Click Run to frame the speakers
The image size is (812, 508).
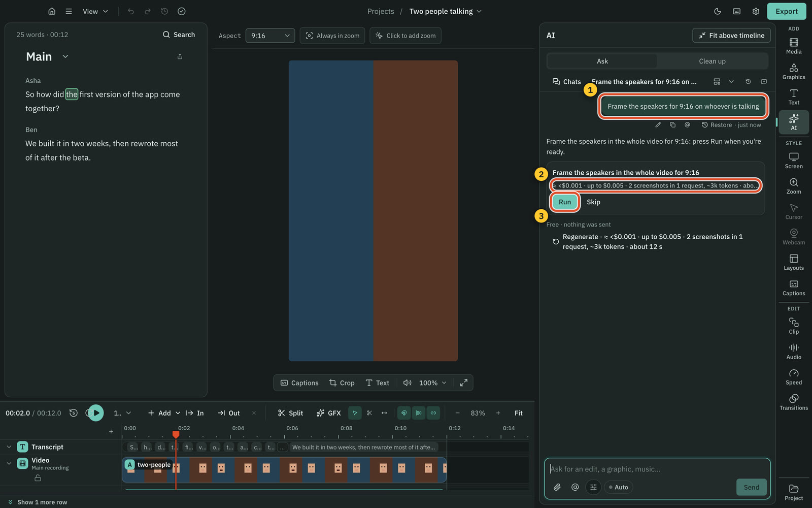pos(565,202)
